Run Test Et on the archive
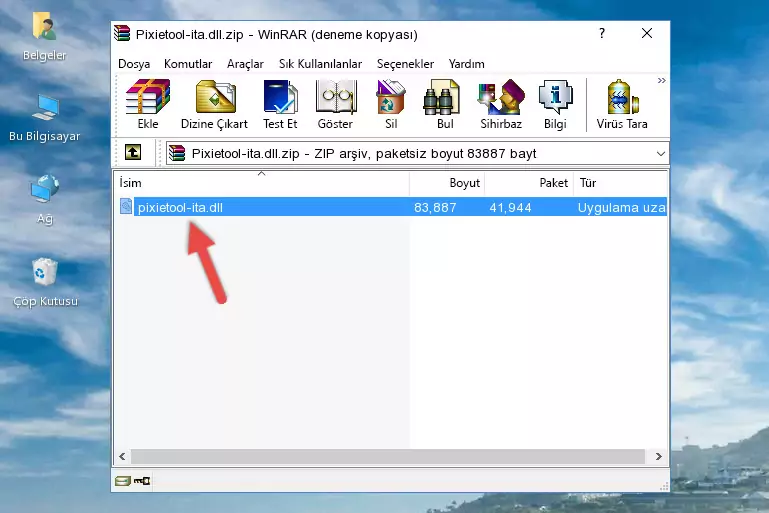This screenshot has height=513, width=769. (x=280, y=104)
